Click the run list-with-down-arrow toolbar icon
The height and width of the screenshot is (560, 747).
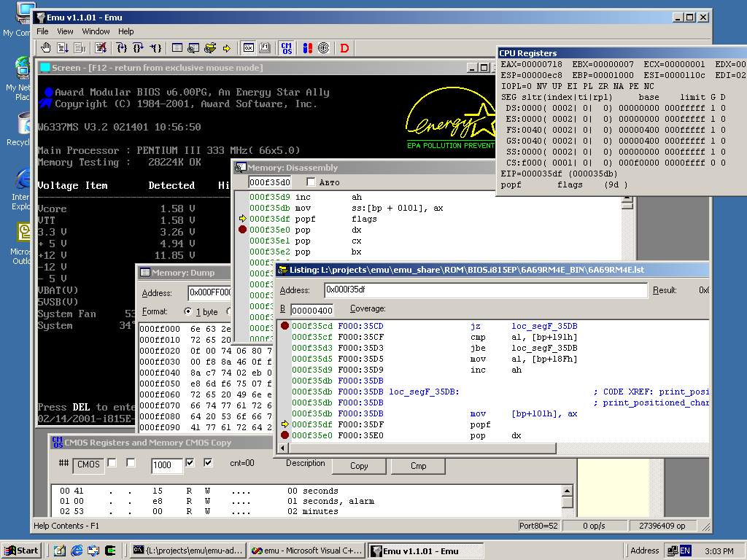tap(63, 47)
